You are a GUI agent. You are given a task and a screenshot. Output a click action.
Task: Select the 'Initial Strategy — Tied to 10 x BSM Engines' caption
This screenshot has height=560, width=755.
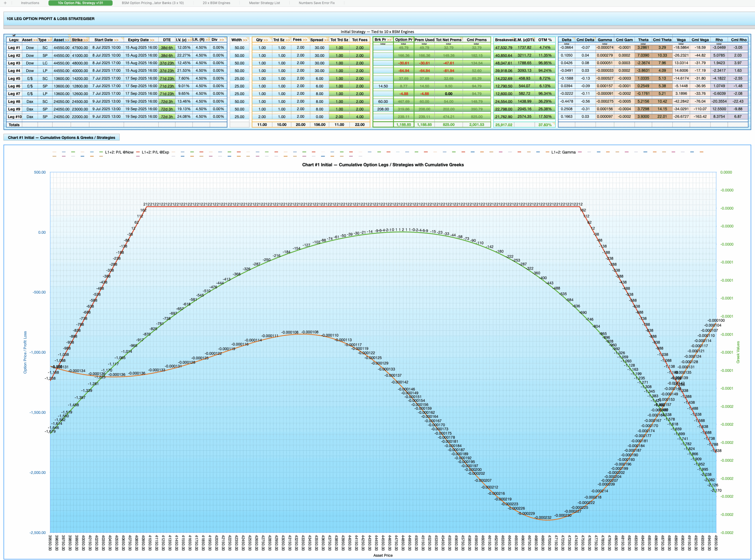(377, 32)
